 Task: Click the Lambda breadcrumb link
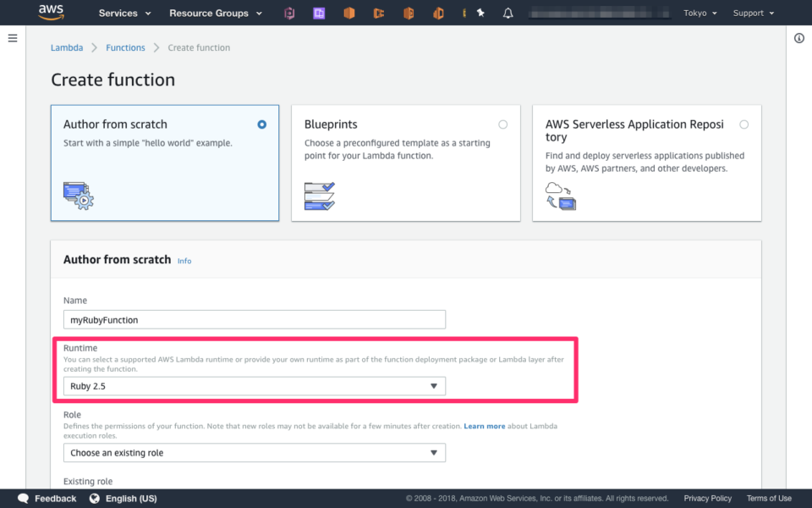(x=67, y=47)
